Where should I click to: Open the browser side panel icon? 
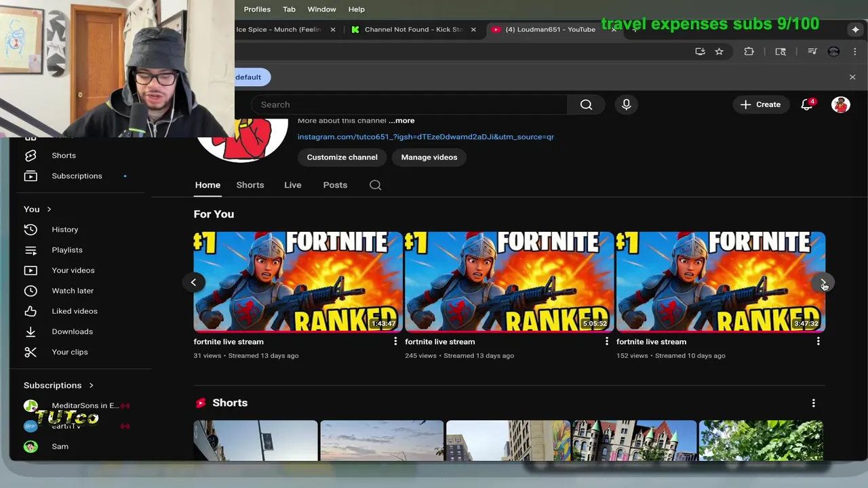pyautogui.click(x=781, y=52)
